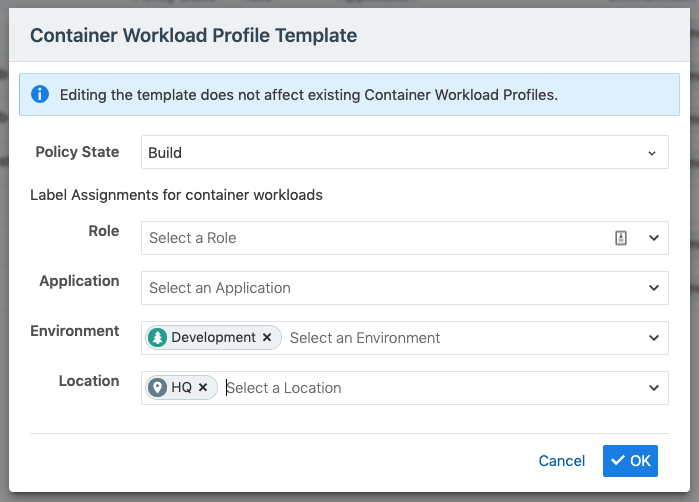Click the Development environment tag
This screenshot has width=699, height=502.
tap(213, 338)
